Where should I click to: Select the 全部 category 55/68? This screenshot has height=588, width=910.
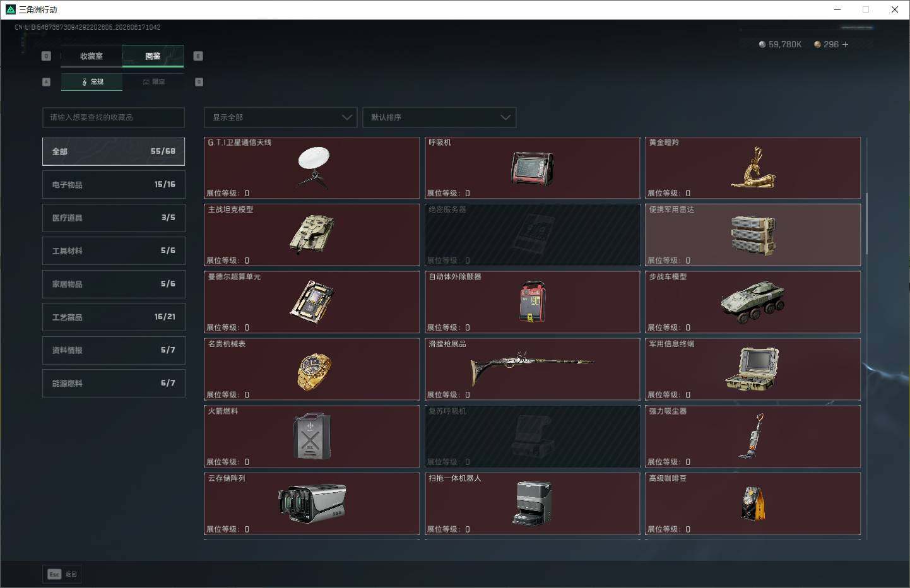coord(114,151)
